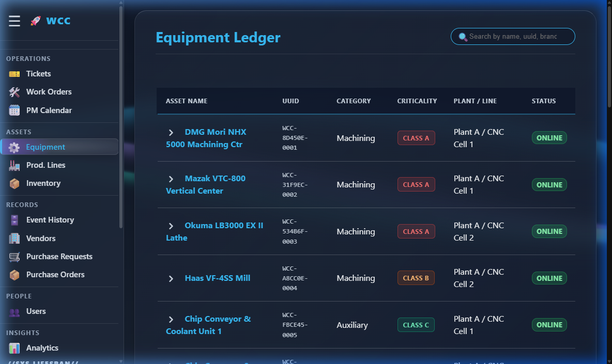Click the Inventory box icon
This screenshot has width=612, height=364.
click(x=14, y=184)
